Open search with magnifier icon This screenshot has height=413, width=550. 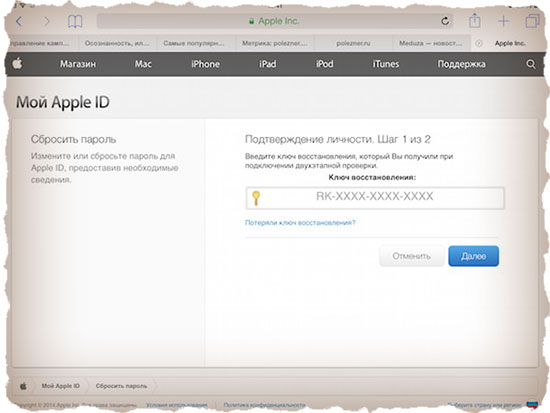pyautogui.click(x=531, y=64)
